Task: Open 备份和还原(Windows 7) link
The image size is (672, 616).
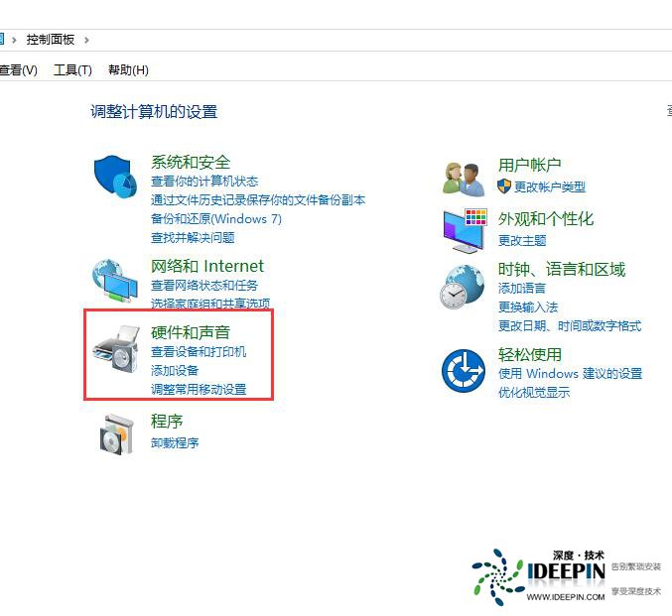Action: pyautogui.click(x=216, y=219)
